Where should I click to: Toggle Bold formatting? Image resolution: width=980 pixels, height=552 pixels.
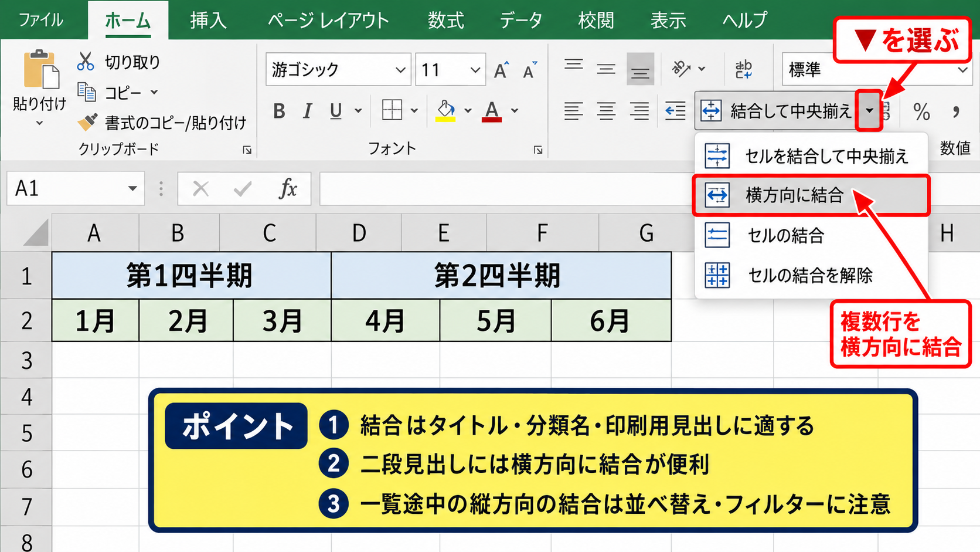tap(280, 111)
